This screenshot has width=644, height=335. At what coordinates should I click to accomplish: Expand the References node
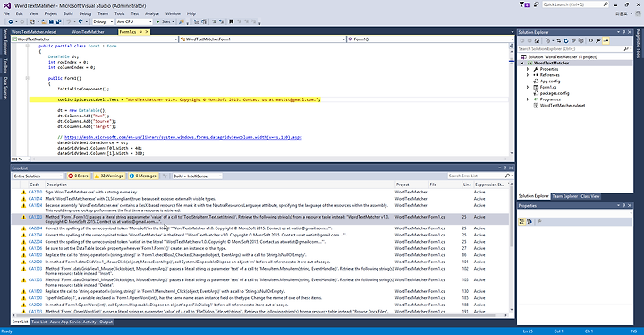click(x=528, y=75)
